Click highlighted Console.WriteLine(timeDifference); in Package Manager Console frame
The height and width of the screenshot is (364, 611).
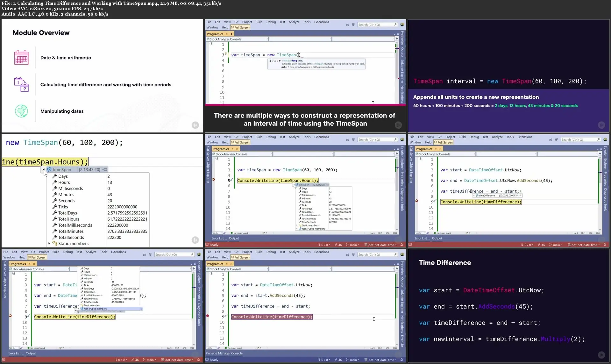click(x=272, y=317)
